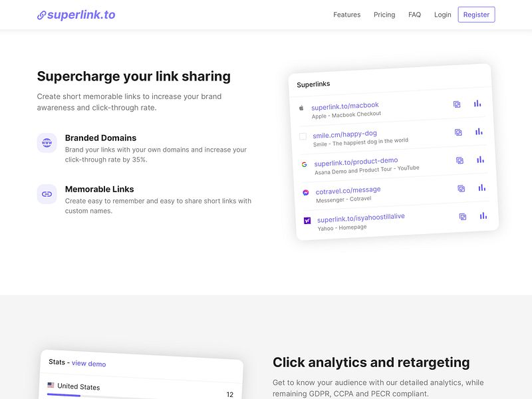Click 'Messenger - Cotravel' description

(x=344, y=199)
